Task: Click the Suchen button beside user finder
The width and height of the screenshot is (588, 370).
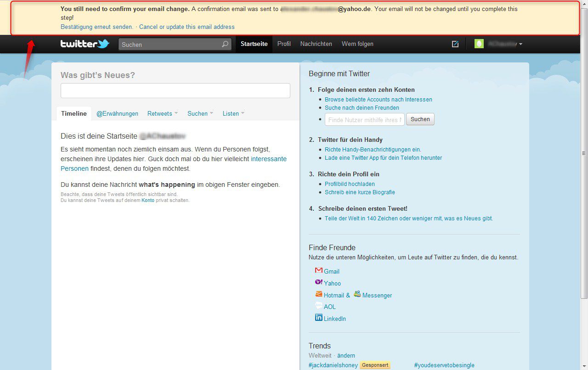Action: click(x=420, y=119)
